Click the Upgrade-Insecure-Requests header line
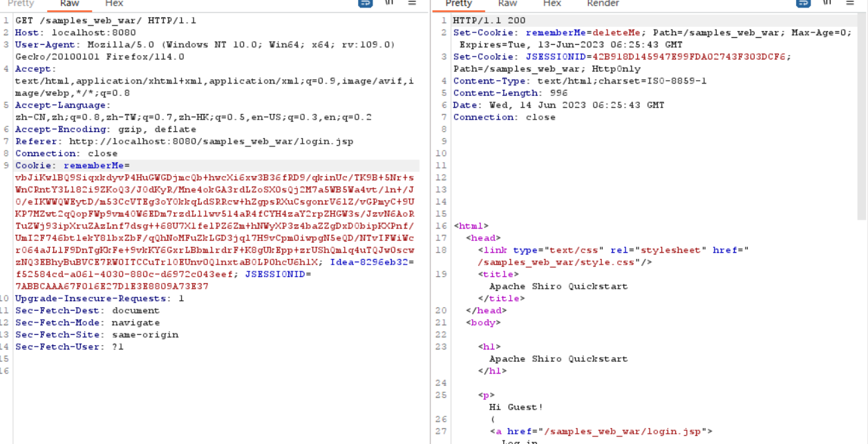 coord(100,298)
